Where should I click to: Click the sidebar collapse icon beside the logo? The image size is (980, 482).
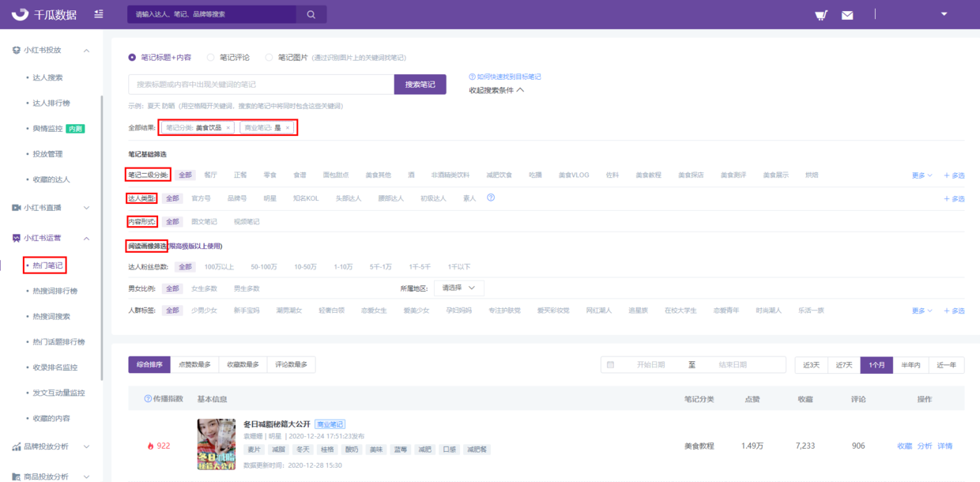pyautogui.click(x=98, y=13)
